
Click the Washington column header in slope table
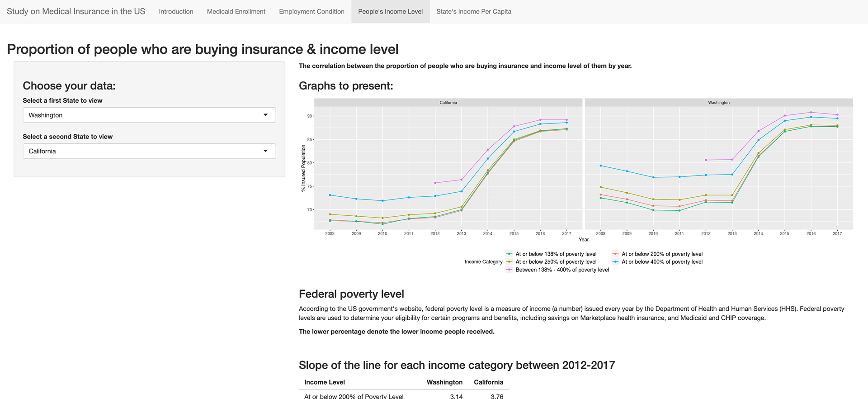tap(444, 382)
